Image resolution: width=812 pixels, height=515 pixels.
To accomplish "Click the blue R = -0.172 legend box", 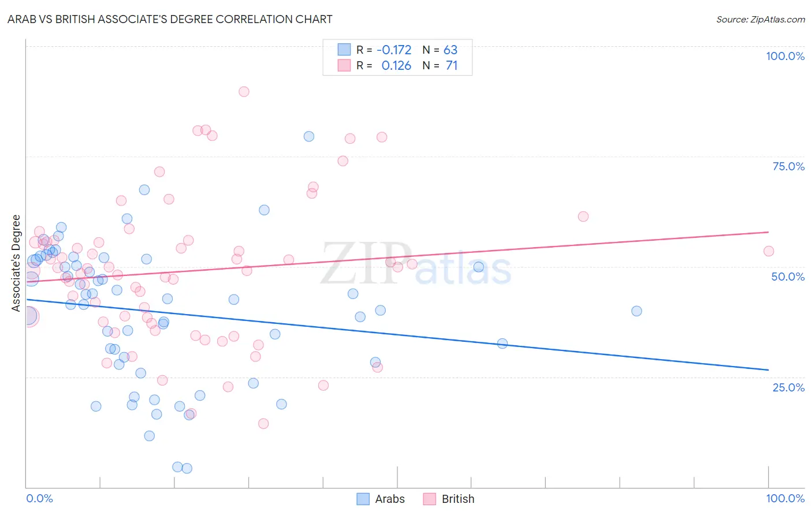I will tap(344, 50).
